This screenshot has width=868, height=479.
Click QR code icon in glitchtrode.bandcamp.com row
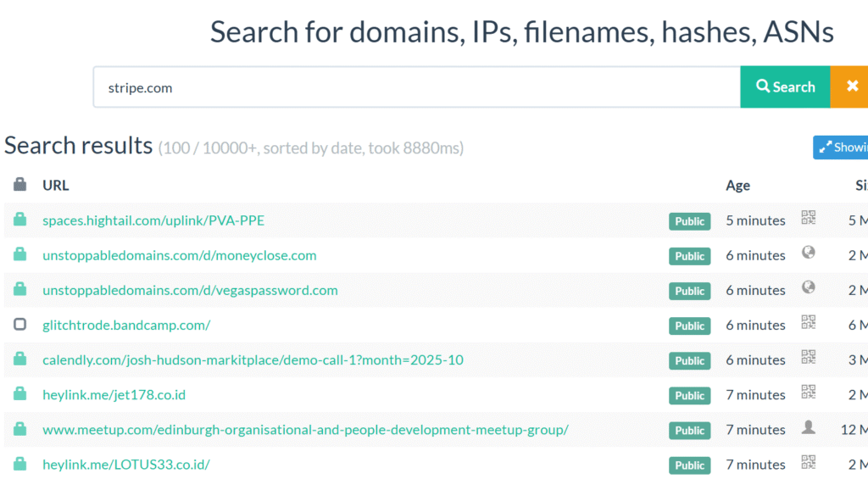809,322
